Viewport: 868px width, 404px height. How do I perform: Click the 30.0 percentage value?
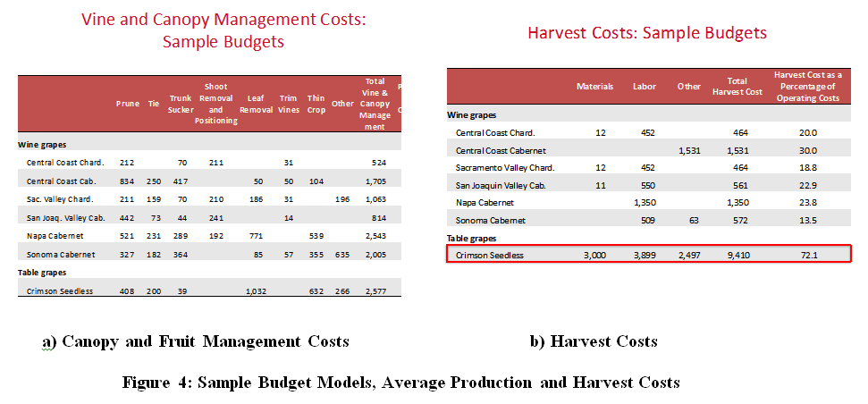[x=808, y=150]
